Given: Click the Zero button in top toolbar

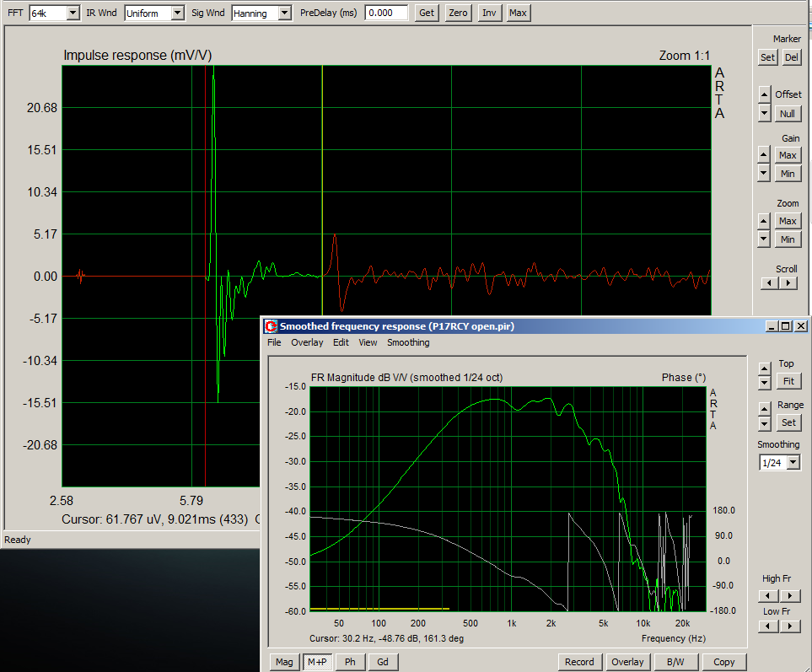Looking at the screenshot, I should [459, 13].
